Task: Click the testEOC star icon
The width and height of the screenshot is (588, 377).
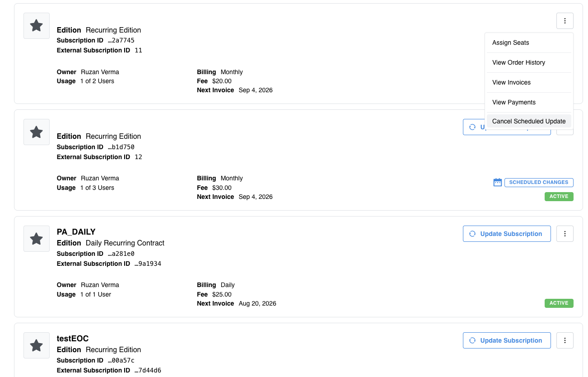Action: [x=37, y=345]
